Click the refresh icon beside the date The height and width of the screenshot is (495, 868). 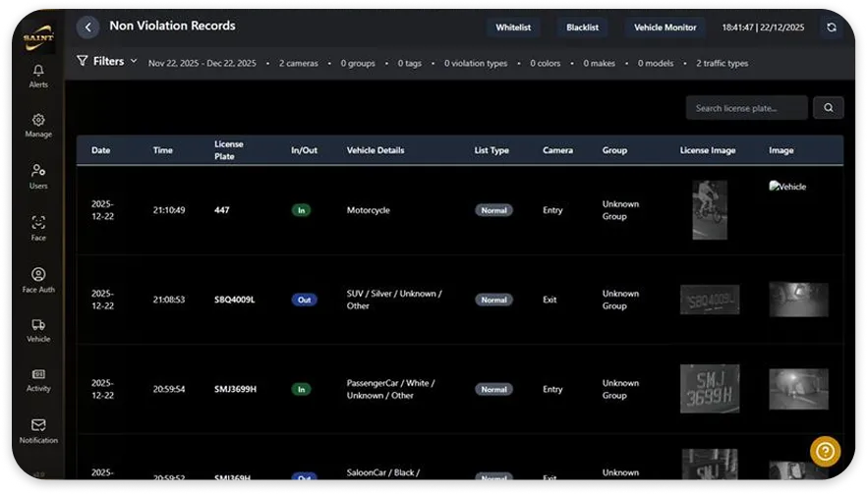click(x=831, y=27)
